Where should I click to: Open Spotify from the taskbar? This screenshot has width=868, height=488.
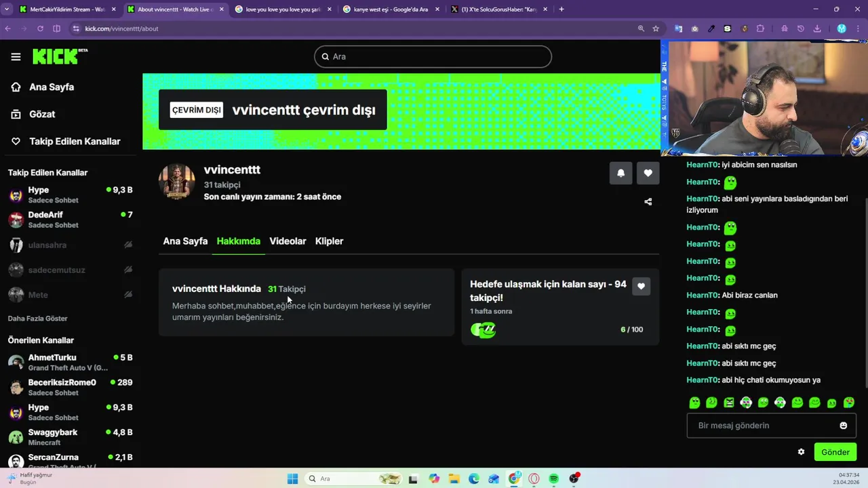[554, 479]
